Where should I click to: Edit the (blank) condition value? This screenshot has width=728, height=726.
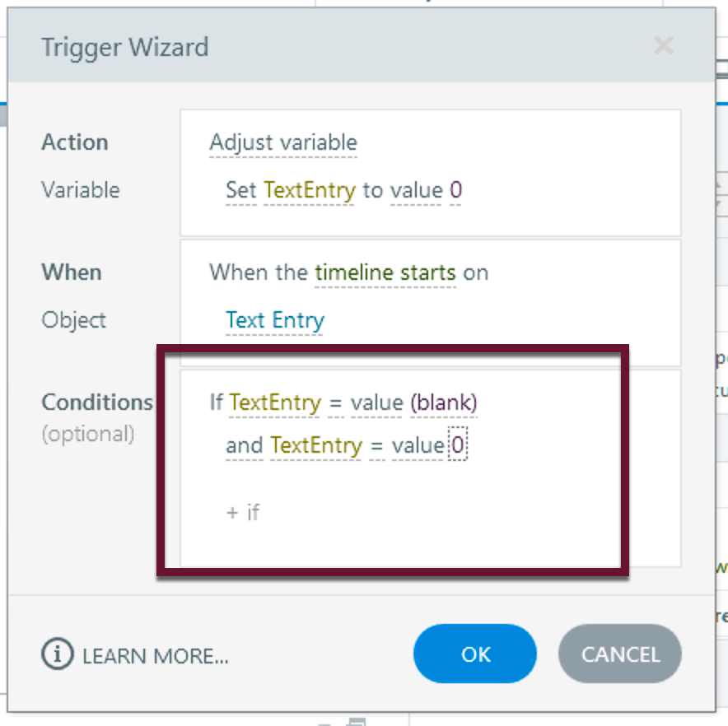444,403
